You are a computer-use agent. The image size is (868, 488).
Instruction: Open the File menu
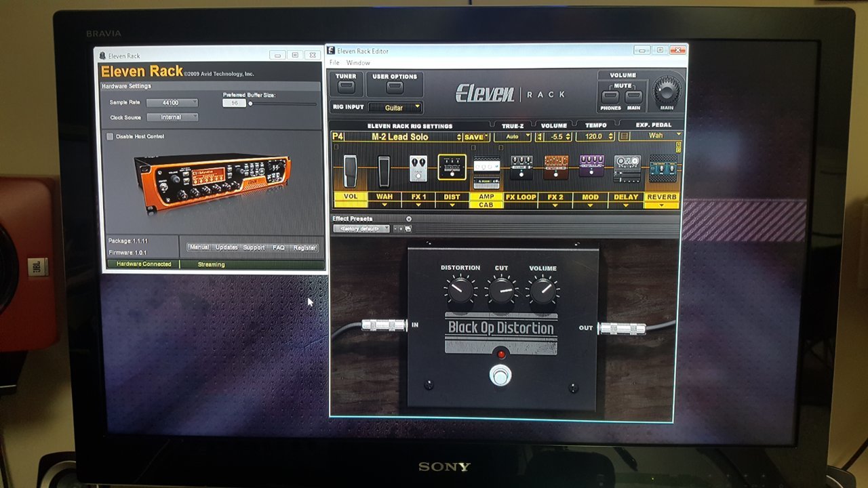[334, 63]
